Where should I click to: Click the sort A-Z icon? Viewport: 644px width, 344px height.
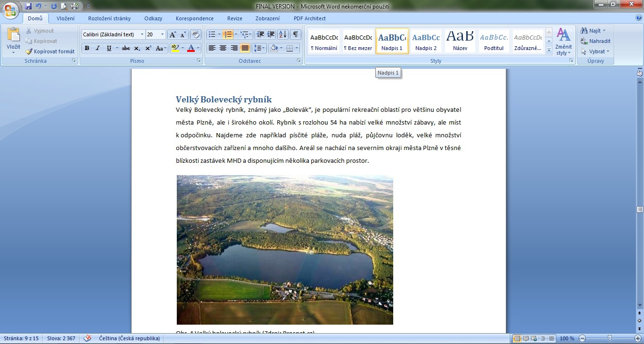click(282, 34)
